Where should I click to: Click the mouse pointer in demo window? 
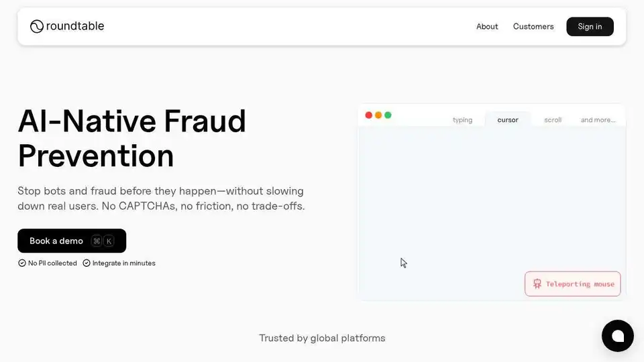click(x=403, y=263)
